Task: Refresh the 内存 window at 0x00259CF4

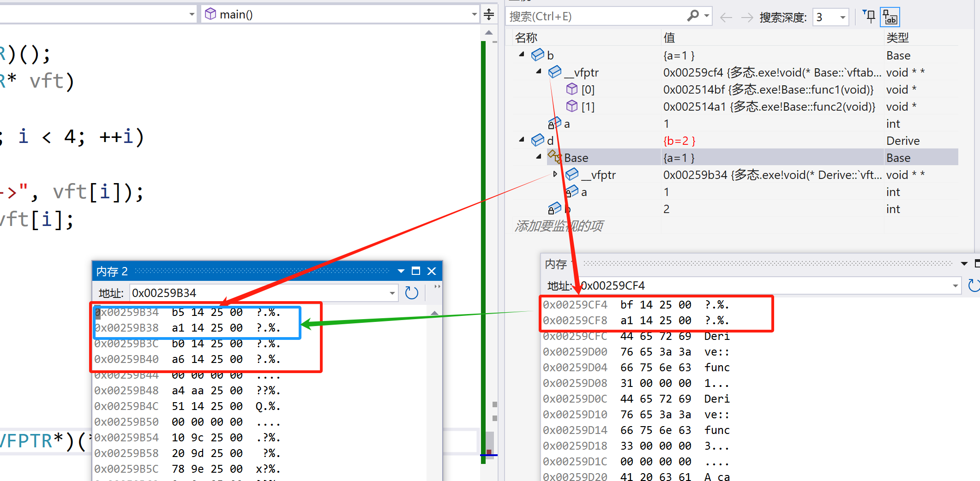Action: 974,285
